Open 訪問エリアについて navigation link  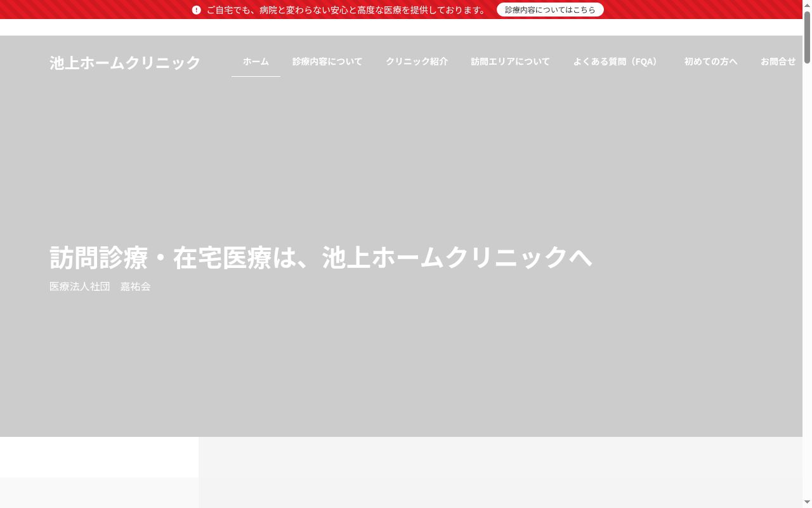tap(510, 62)
